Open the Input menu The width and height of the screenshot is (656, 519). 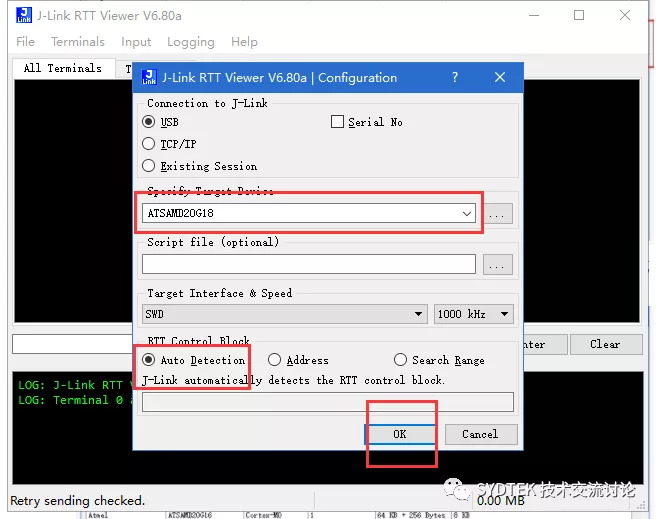click(x=136, y=42)
